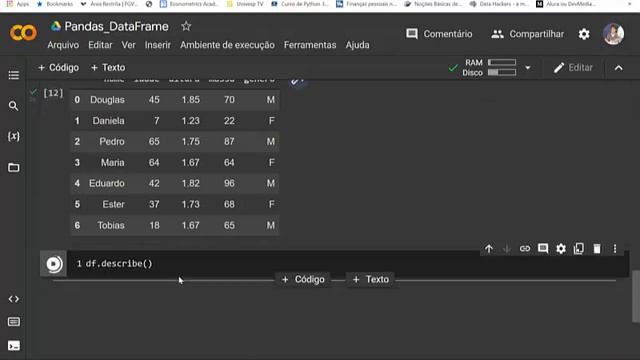
Task: Mirror cell in a tab
Action: tap(579, 249)
